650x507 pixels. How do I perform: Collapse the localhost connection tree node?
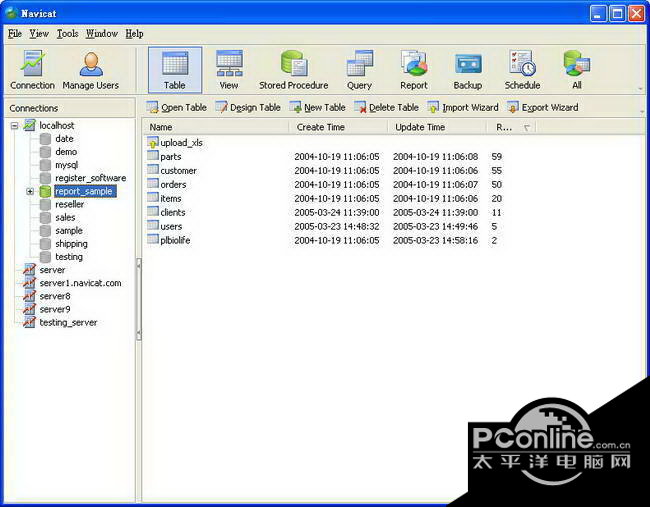pyautogui.click(x=15, y=126)
